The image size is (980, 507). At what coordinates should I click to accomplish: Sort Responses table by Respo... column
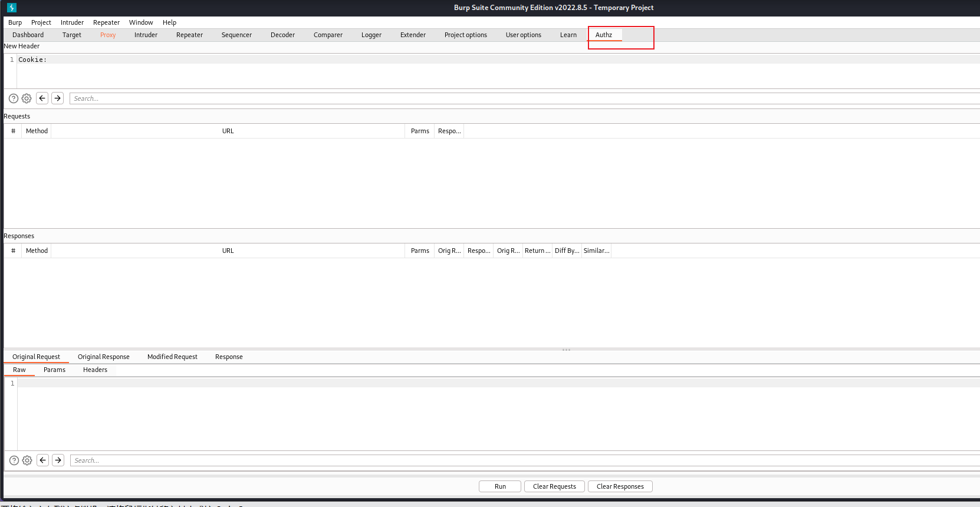click(x=479, y=251)
